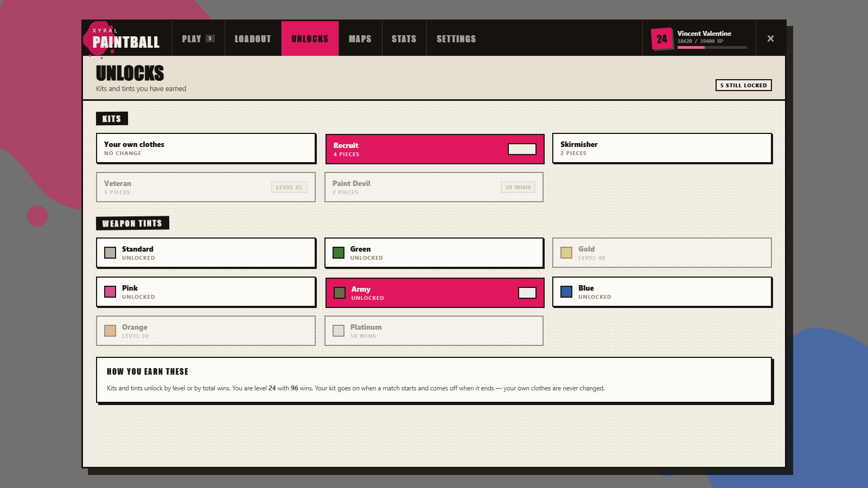Click the XP progress bar
868x488 pixels.
(712, 48)
